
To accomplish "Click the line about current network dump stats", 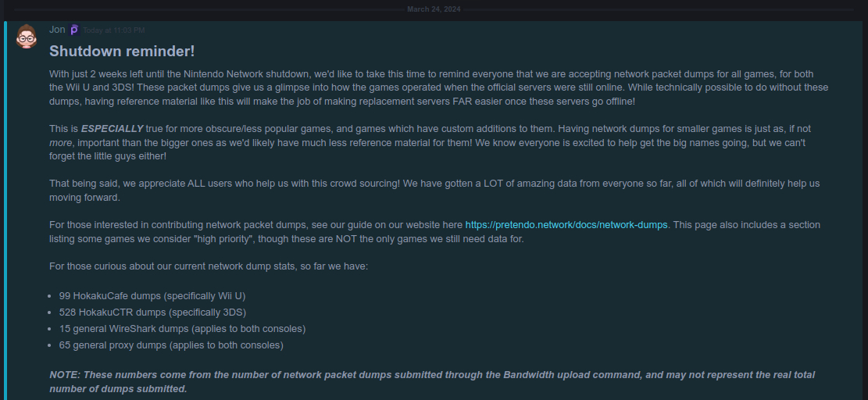I will [209, 266].
